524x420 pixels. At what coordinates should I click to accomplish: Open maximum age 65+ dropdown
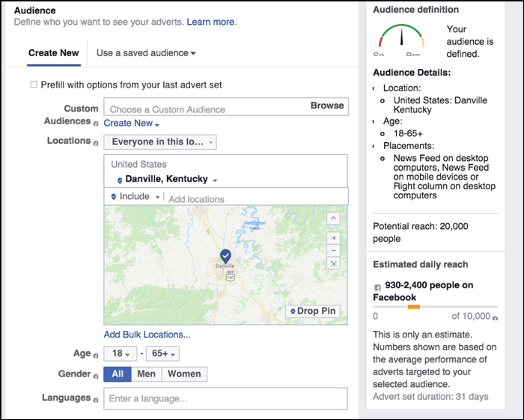(x=162, y=353)
